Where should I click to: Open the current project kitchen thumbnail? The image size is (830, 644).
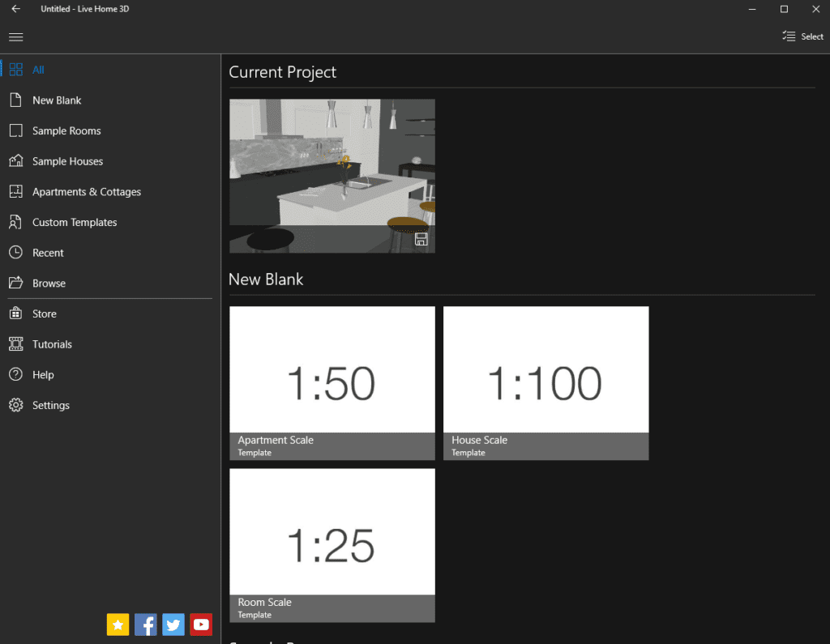332,176
